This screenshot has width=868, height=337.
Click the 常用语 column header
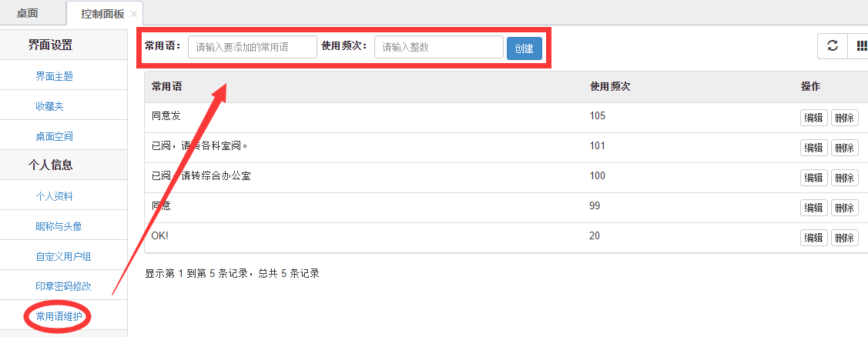coord(167,87)
